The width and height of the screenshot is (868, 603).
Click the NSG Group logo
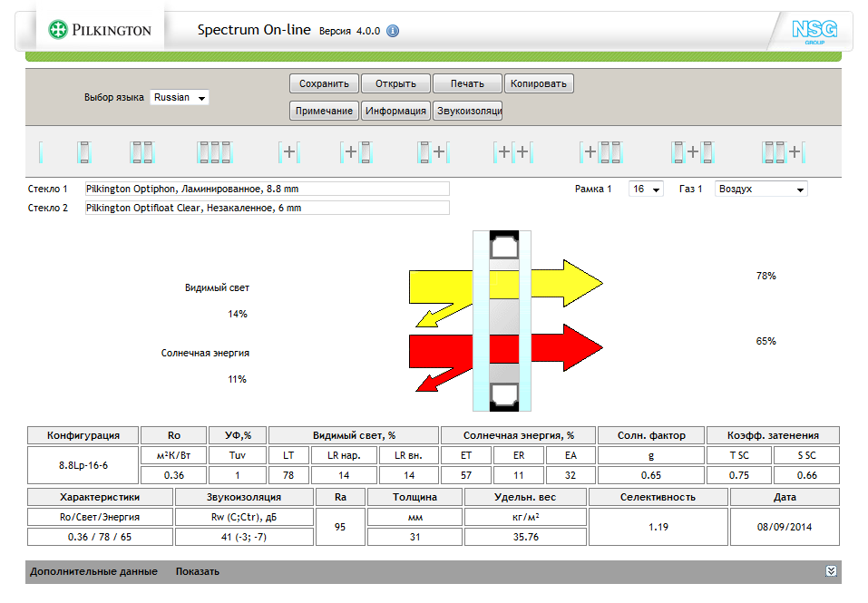pyautogui.click(x=814, y=32)
